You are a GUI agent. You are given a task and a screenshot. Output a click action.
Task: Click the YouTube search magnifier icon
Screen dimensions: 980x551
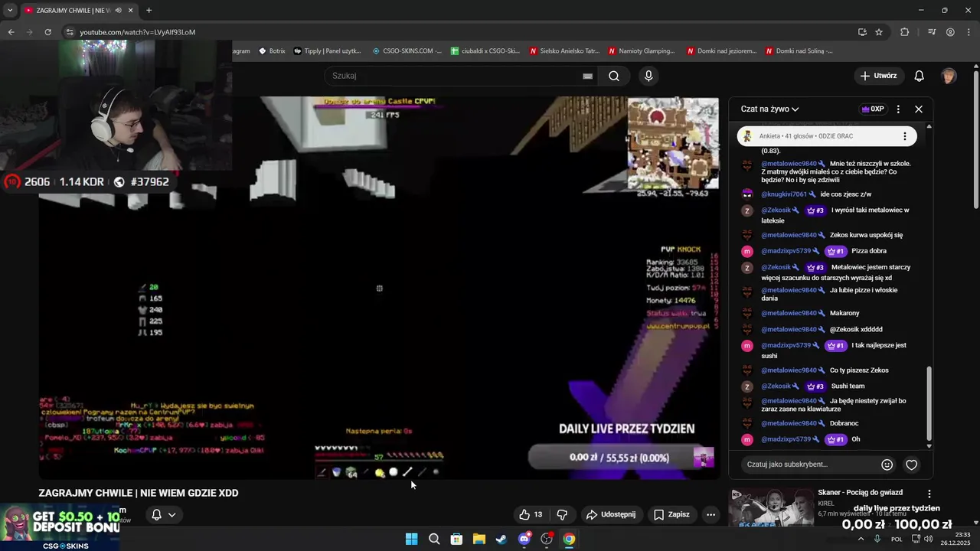[x=614, y=76]
